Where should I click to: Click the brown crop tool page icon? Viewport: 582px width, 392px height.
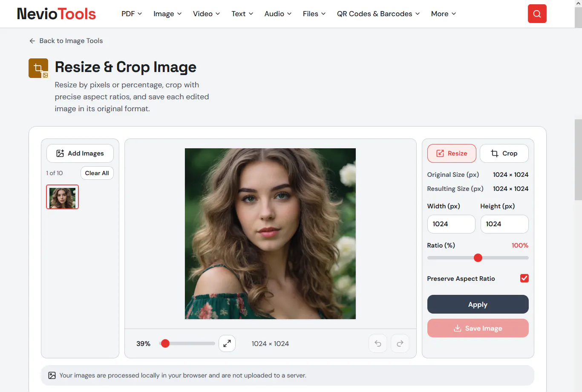pyautogui.click(x=38, y=68)
